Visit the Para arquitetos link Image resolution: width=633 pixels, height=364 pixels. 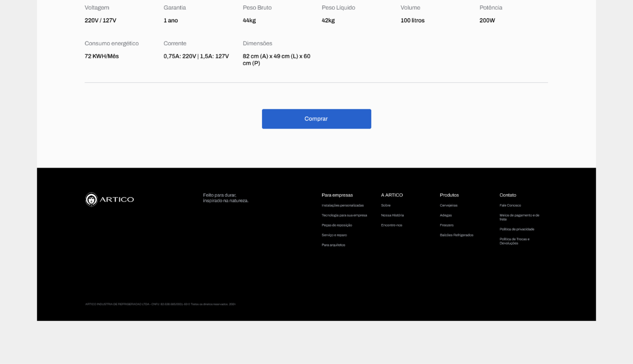point(333,245)
